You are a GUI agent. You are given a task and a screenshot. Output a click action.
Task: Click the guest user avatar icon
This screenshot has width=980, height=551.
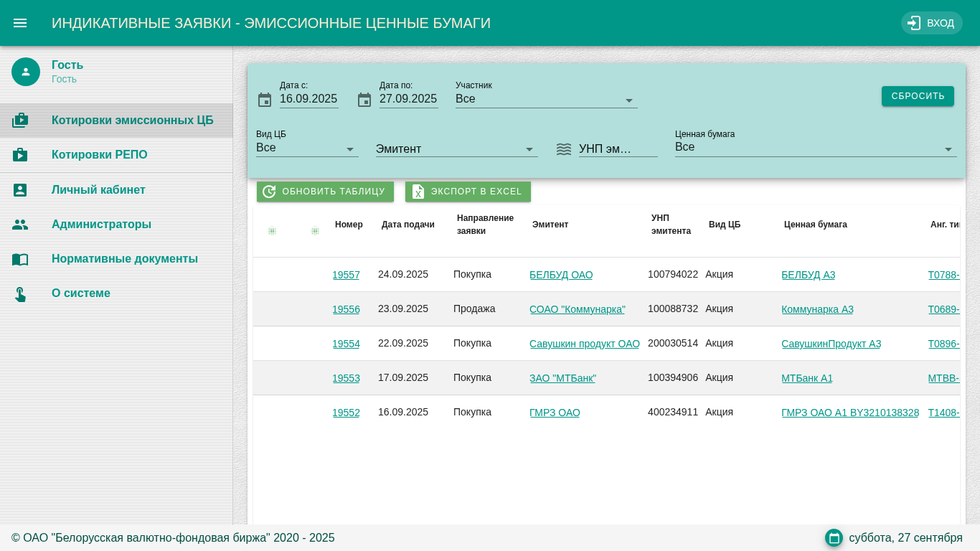coord(26,72)
